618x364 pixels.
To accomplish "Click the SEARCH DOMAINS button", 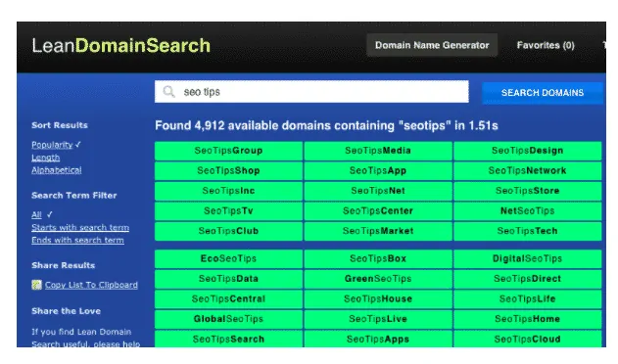I will 543,93.
